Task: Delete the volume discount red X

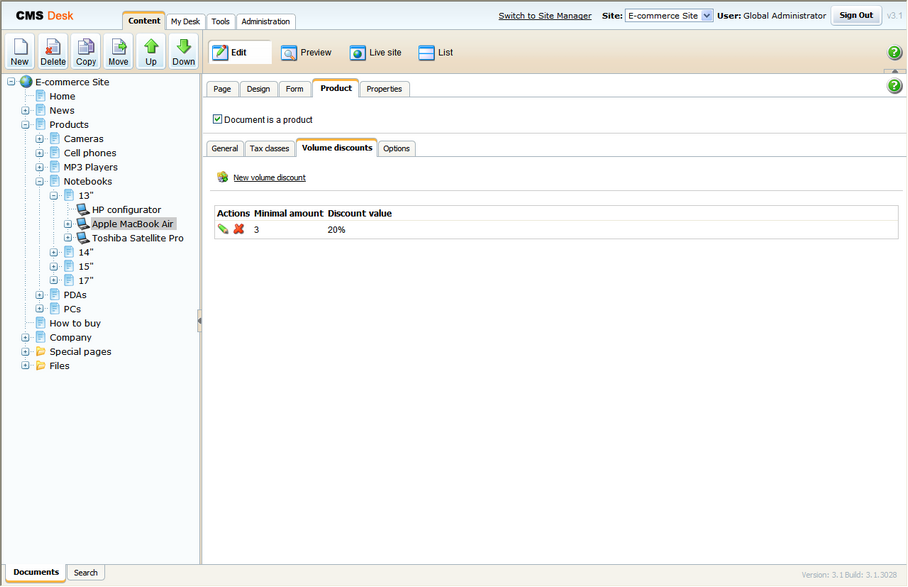Action: (x=239, y=229)
